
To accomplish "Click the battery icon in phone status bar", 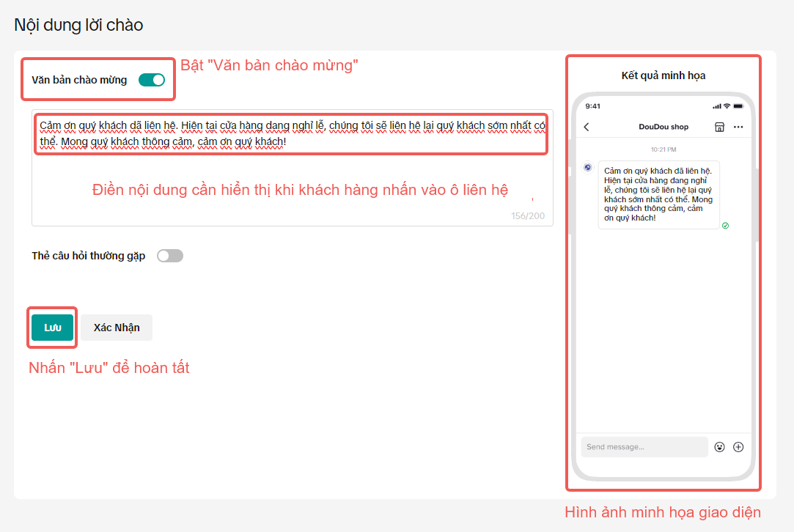I will (x=738, y=106).
